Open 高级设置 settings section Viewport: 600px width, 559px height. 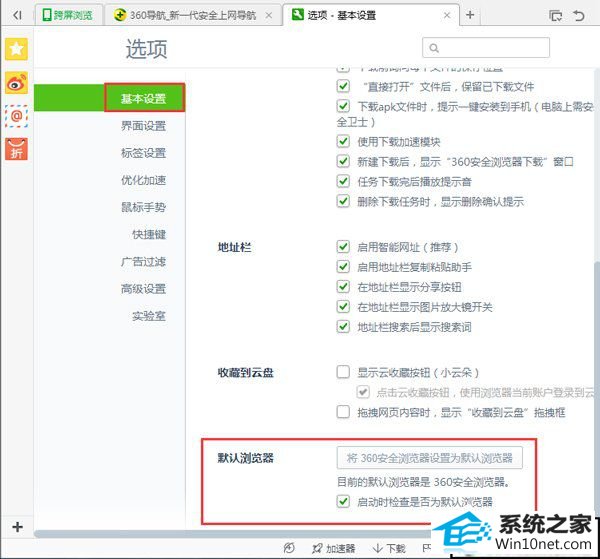point(143,288)
